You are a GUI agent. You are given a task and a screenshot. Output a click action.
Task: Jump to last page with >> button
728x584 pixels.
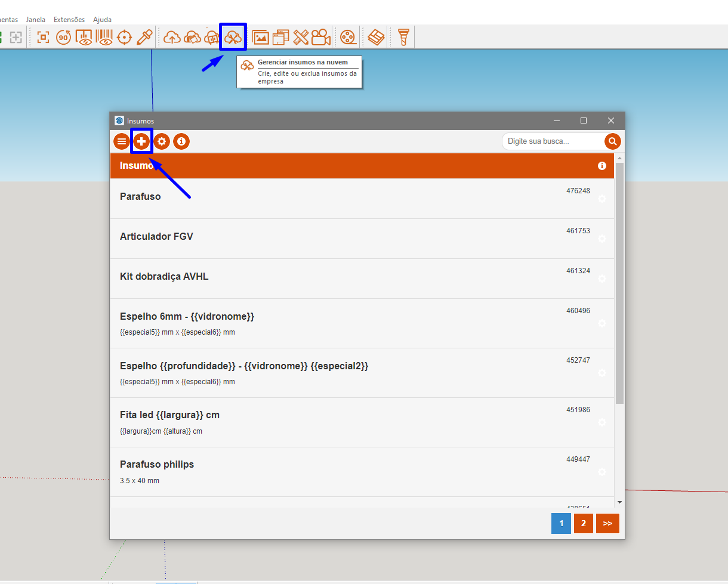point(607,523)
